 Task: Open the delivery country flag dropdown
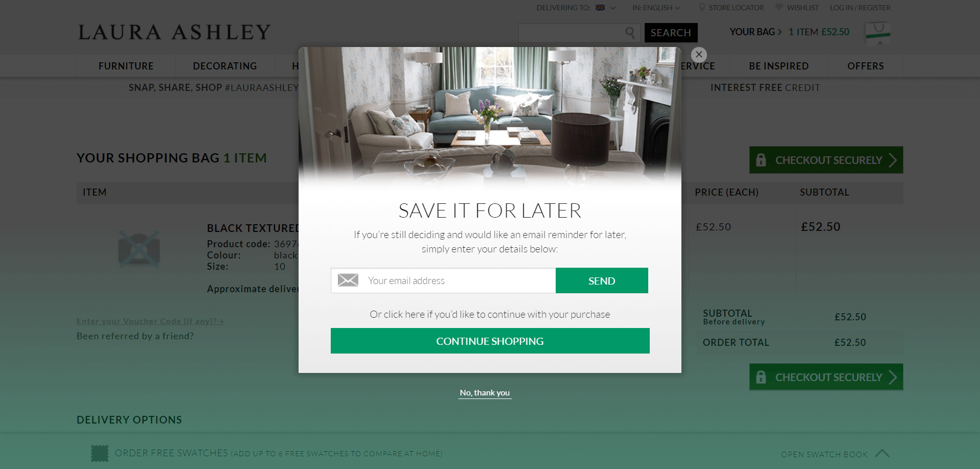tap(606, 8)
